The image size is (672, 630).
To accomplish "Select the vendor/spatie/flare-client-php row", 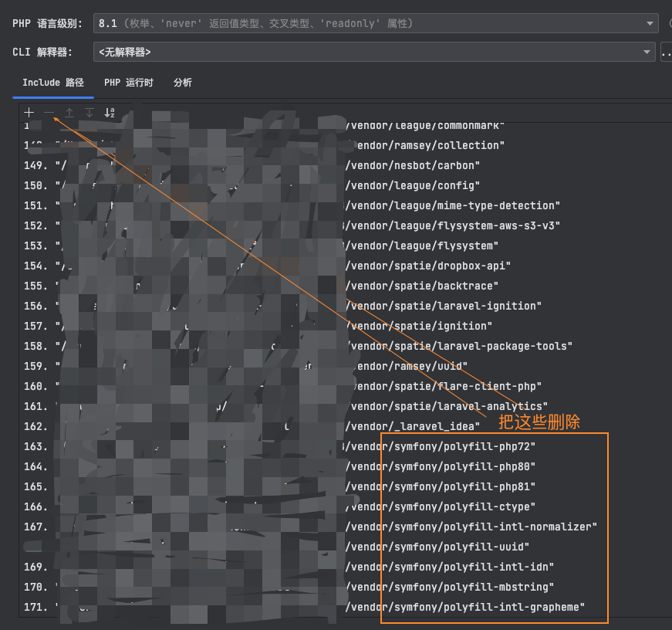I will coord(346,386).
